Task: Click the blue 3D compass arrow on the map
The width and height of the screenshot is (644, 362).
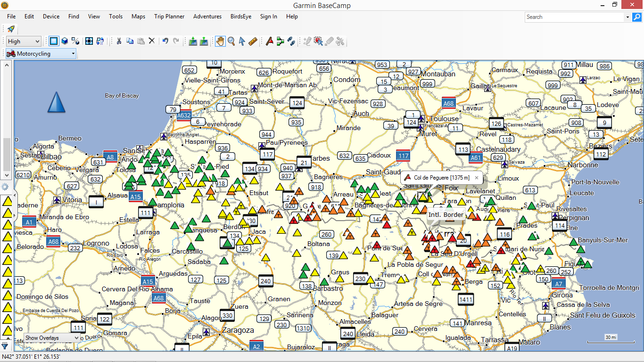Action: [57, 102]
